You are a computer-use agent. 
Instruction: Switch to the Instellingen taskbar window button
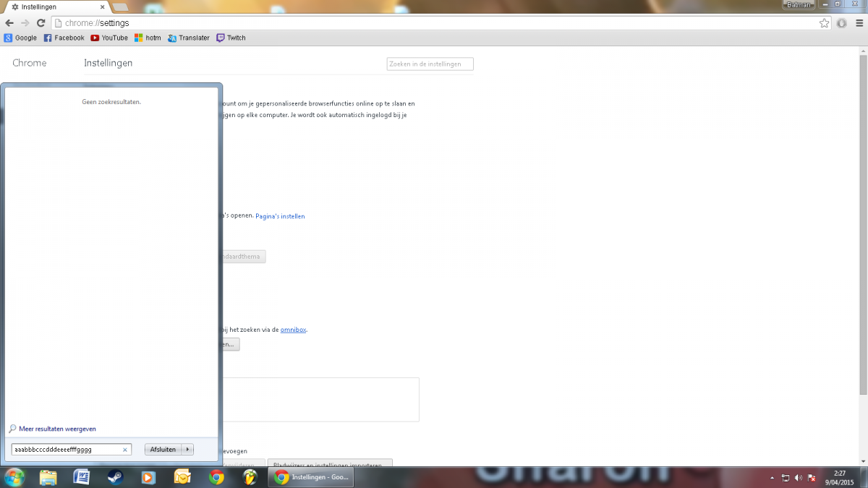click(x=312, y=477)
